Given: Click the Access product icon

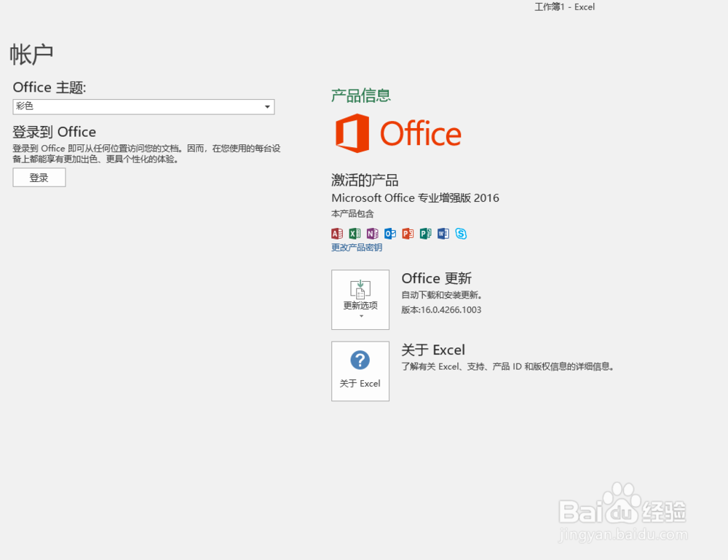Looking at the screenshot, I should tap(337, 234).
